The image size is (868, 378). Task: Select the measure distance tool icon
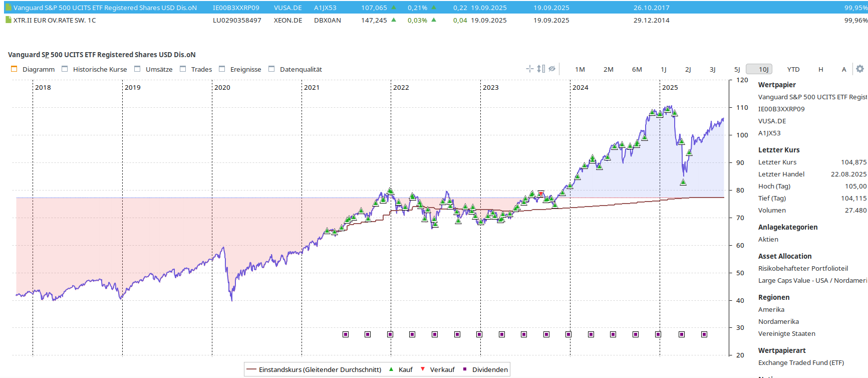541,69
